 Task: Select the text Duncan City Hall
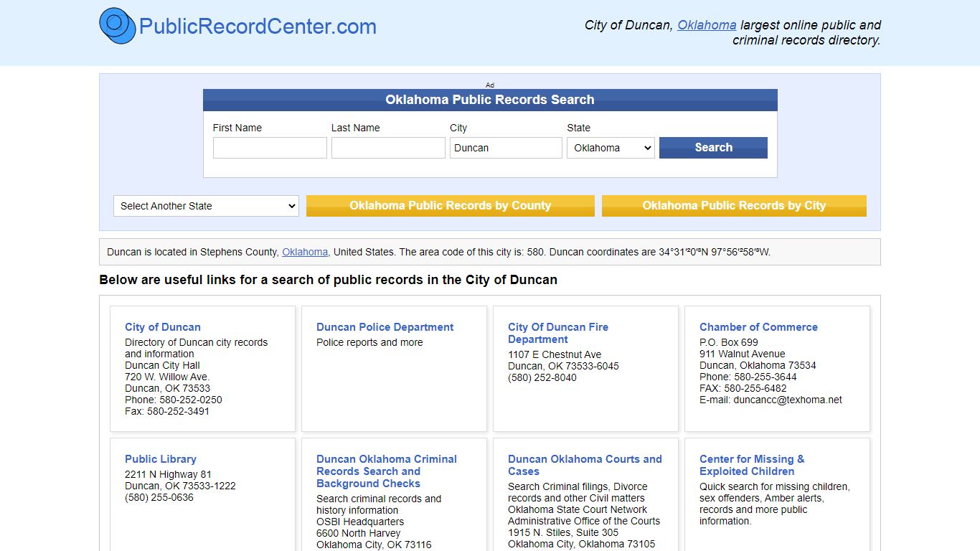coord(162,365)
